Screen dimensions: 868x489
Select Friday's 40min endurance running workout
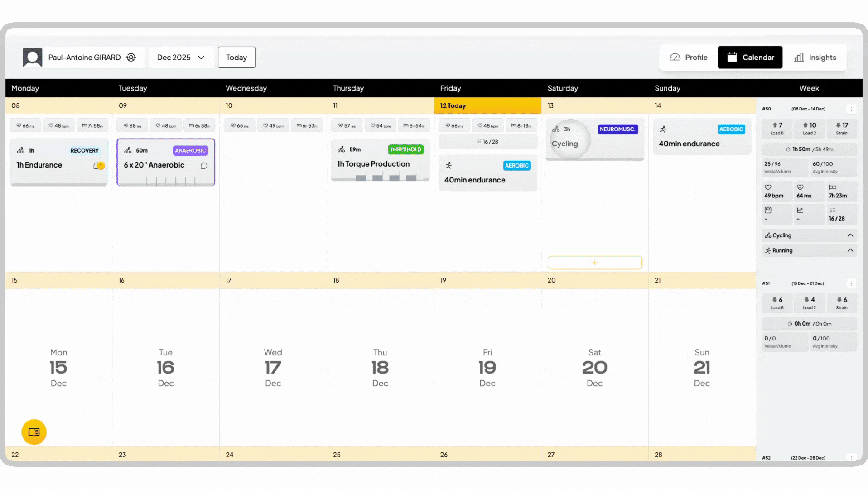pos(487,173)
